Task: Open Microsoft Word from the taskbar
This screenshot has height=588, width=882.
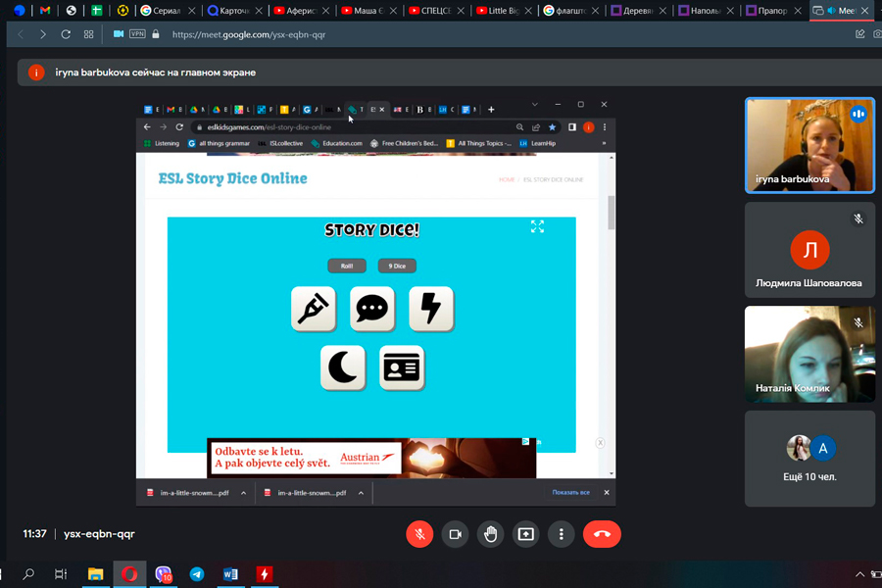Action: point(230,574)
